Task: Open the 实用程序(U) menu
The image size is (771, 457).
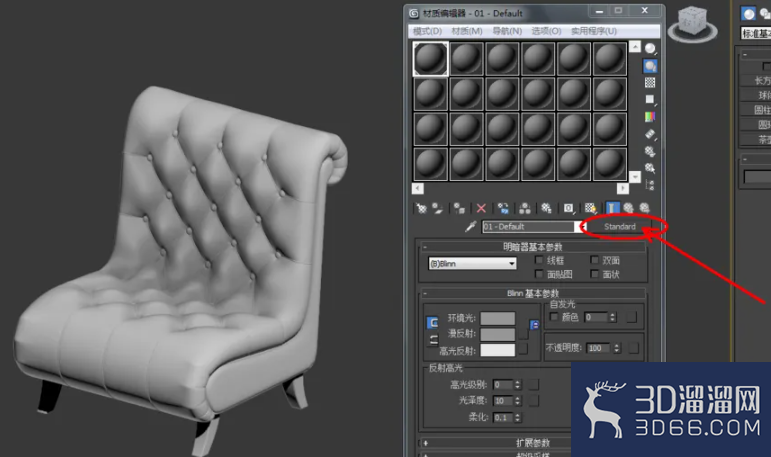Action: click(x=593, y=31)
